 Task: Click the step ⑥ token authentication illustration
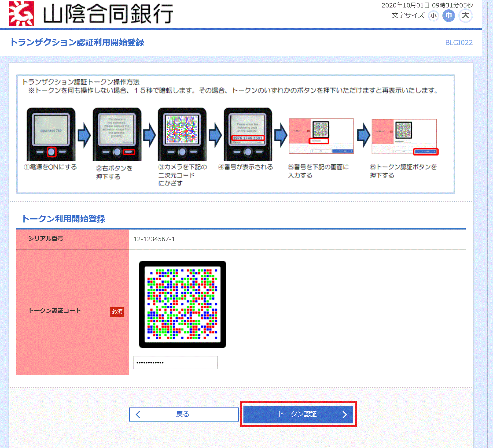[405, 136]
